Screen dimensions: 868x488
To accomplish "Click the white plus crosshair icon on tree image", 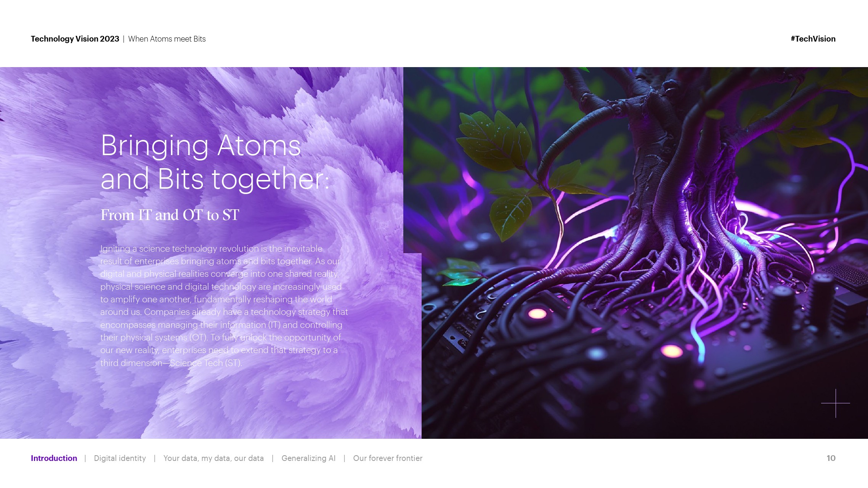I will (835, 403).
